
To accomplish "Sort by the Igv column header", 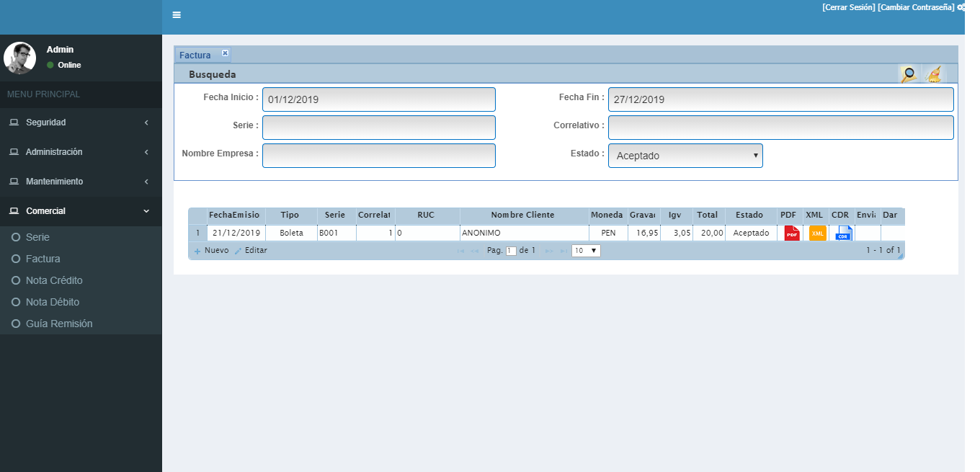I will pyautogui.click(x=676, y=215).
